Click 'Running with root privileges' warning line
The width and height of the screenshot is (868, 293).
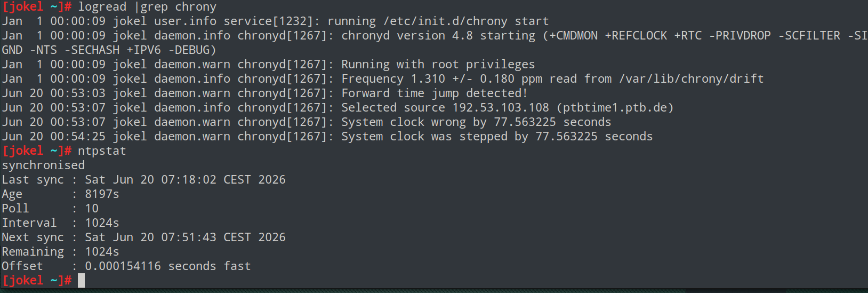coord(438,65)
